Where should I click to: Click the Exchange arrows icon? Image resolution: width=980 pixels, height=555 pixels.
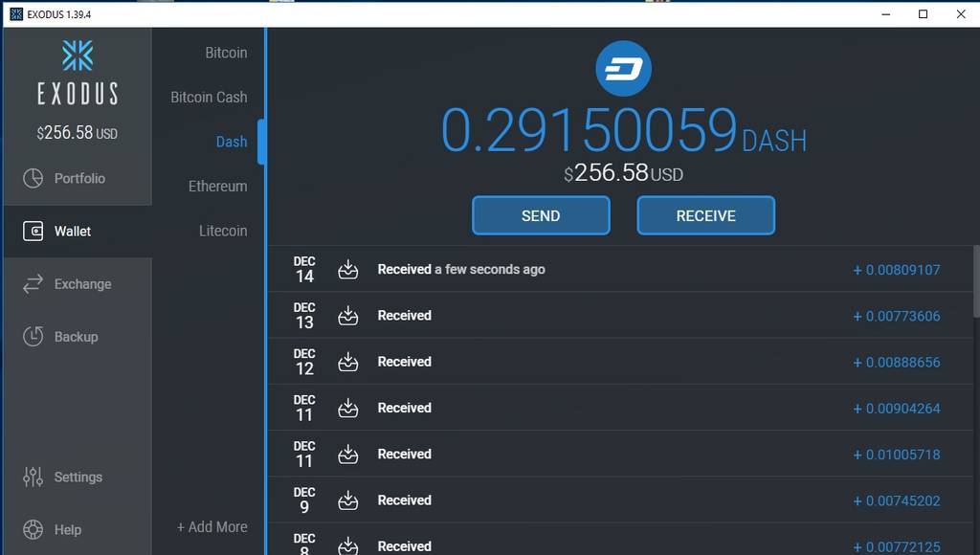(33, 284)
